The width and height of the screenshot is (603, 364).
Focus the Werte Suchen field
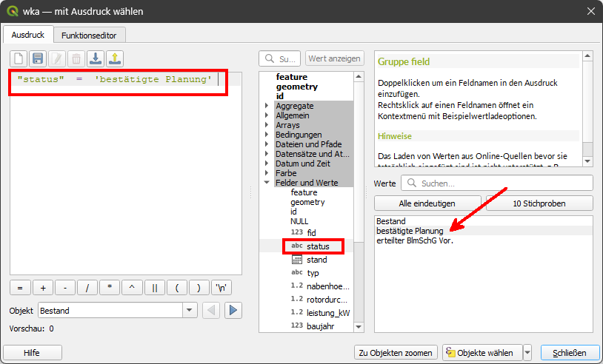pos(497,183)
